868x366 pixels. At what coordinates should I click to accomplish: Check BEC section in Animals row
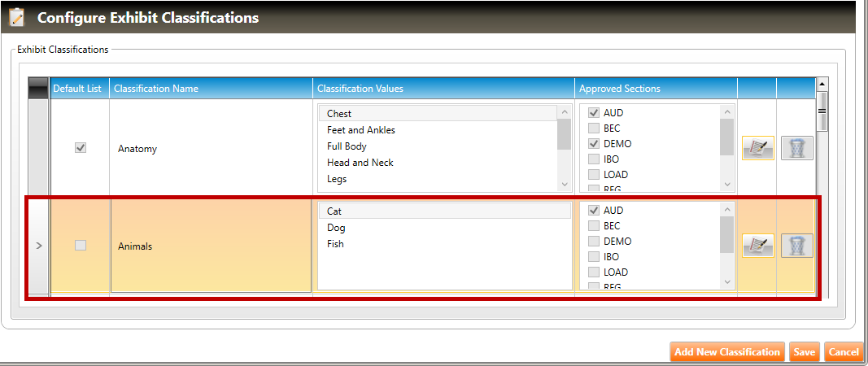594,226
